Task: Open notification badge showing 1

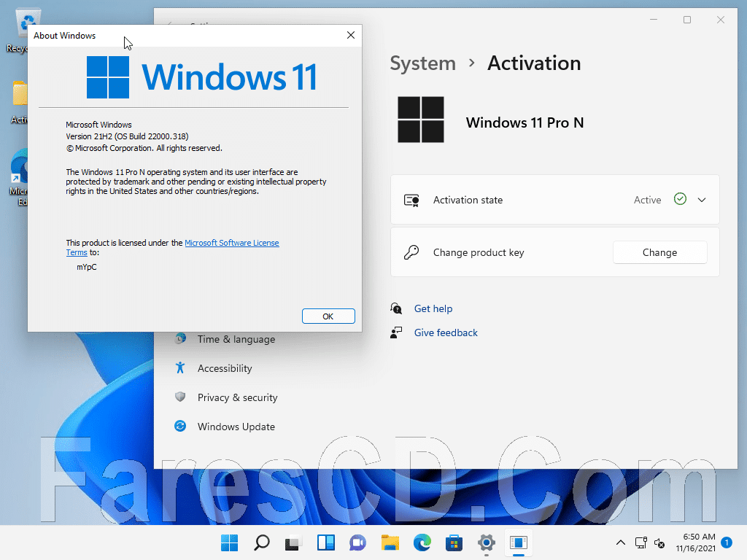Action: point(727,542)
